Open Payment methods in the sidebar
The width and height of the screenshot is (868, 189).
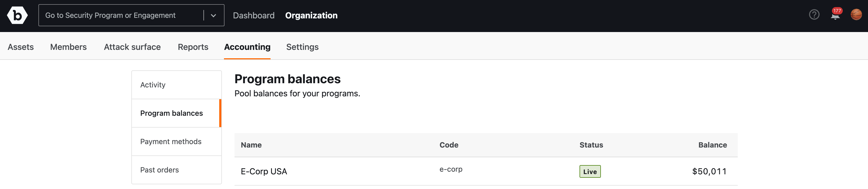(177, 141)
